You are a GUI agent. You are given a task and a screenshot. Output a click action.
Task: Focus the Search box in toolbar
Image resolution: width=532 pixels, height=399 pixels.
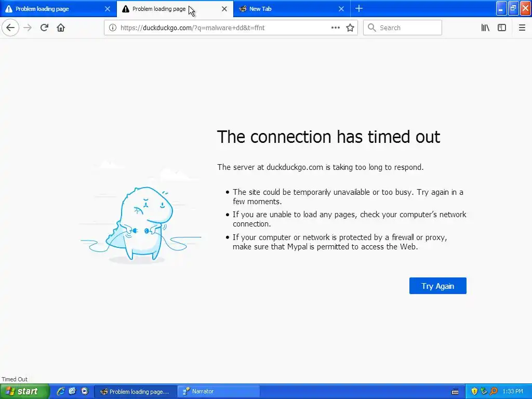click(x=403, y=28)
